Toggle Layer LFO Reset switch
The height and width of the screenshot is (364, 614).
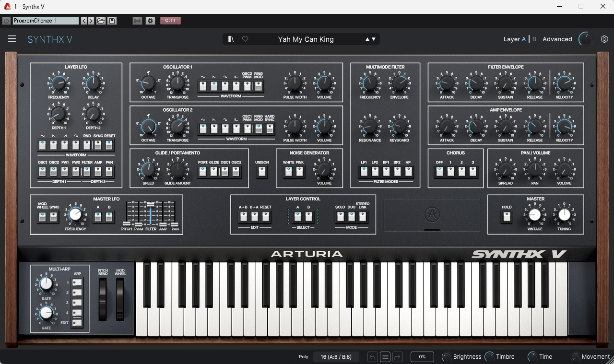point(110,145)
